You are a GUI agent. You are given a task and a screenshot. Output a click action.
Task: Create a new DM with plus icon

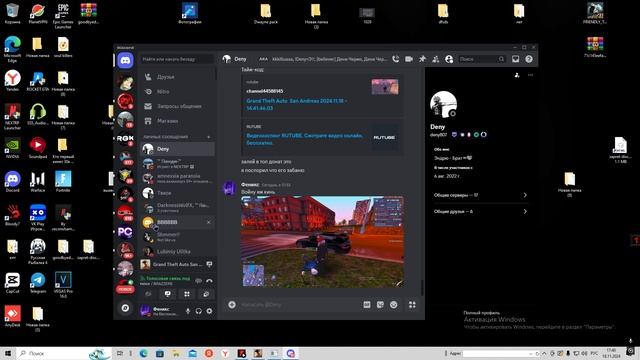click(x=209, y=137)
